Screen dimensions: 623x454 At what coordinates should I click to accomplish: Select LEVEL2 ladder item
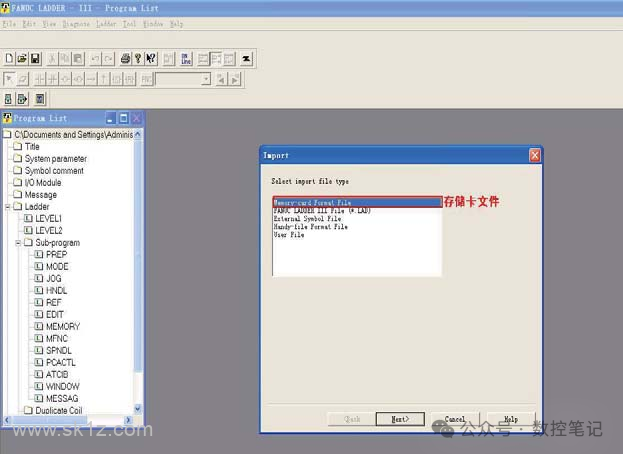point(48,230)
